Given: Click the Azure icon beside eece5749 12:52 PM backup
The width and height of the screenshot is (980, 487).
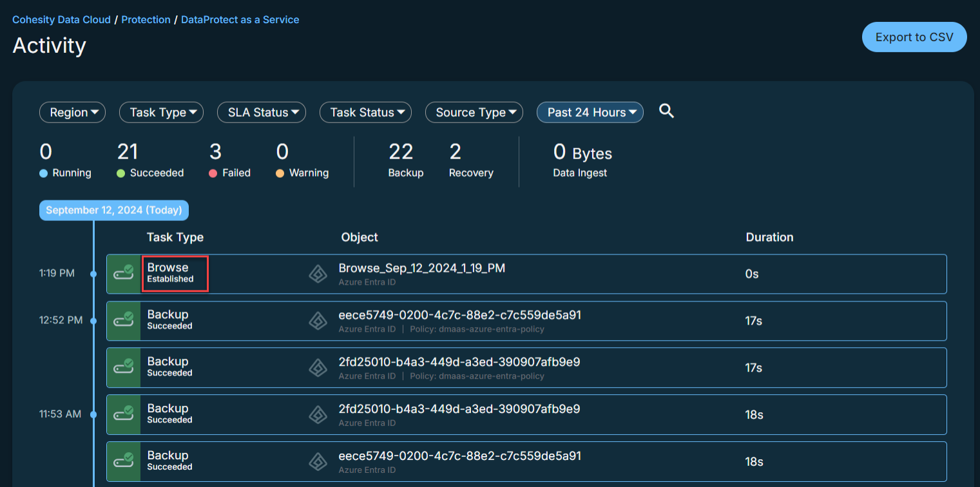Looking at the screenshot, I should coord(318,321).
